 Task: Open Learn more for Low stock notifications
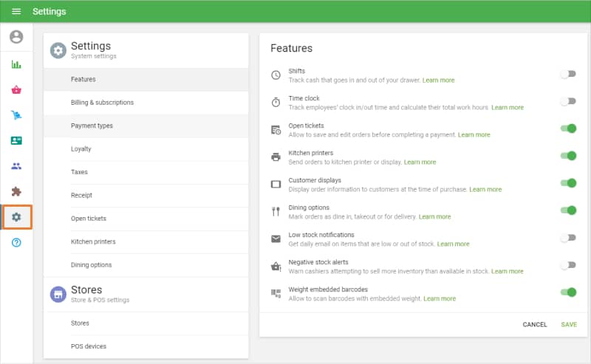tap(453, 244)
